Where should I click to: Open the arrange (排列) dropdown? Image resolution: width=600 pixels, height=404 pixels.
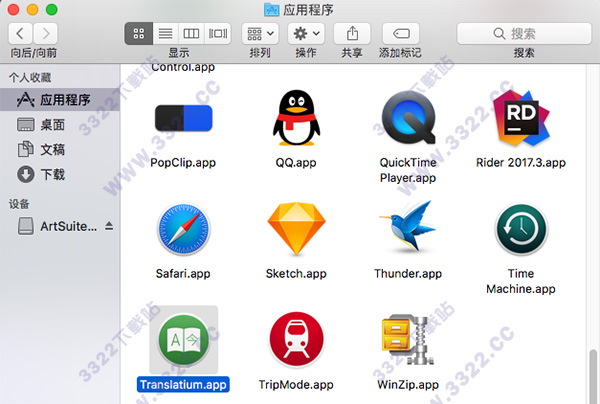tap(260, 34)
